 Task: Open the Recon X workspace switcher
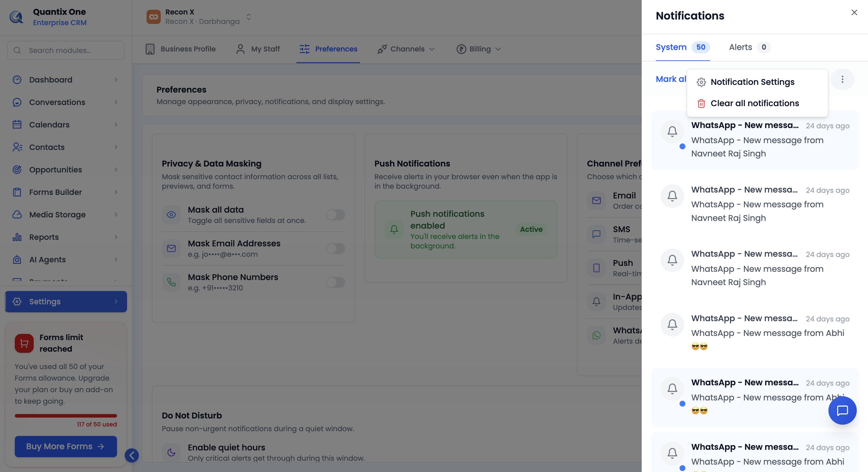tap(199, 17)
